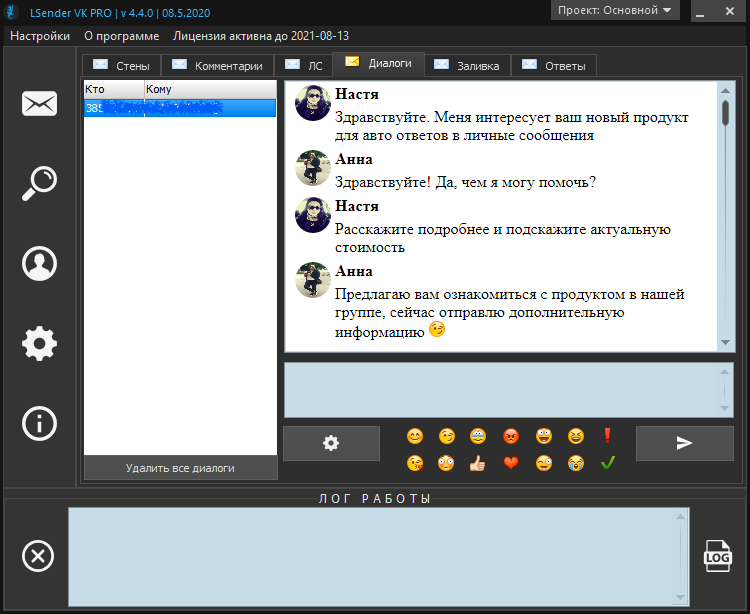
Task: Click message 'Здравствуйте! Да, чем я могу помочь?'
Action: coord(465,182)
